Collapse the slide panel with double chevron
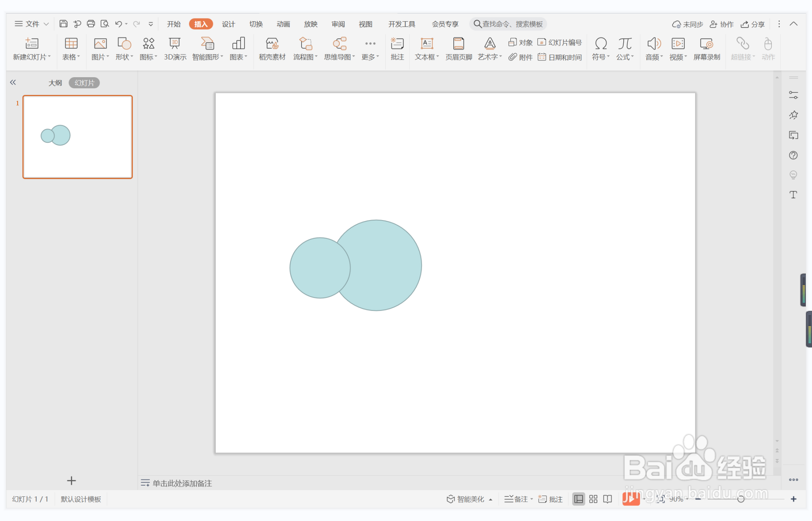The height and width of the screenshot is (521, 812). 13,83
